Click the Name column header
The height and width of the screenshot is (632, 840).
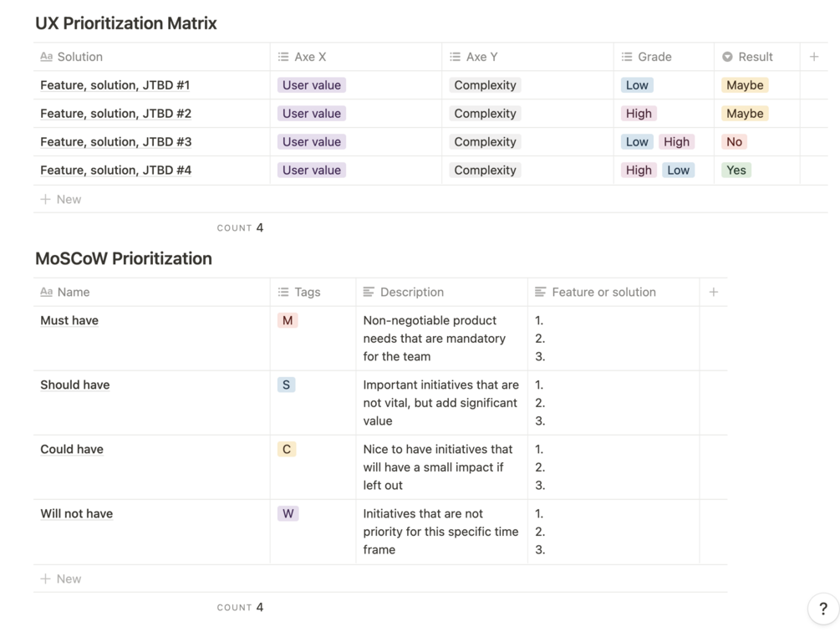point(74,292)
